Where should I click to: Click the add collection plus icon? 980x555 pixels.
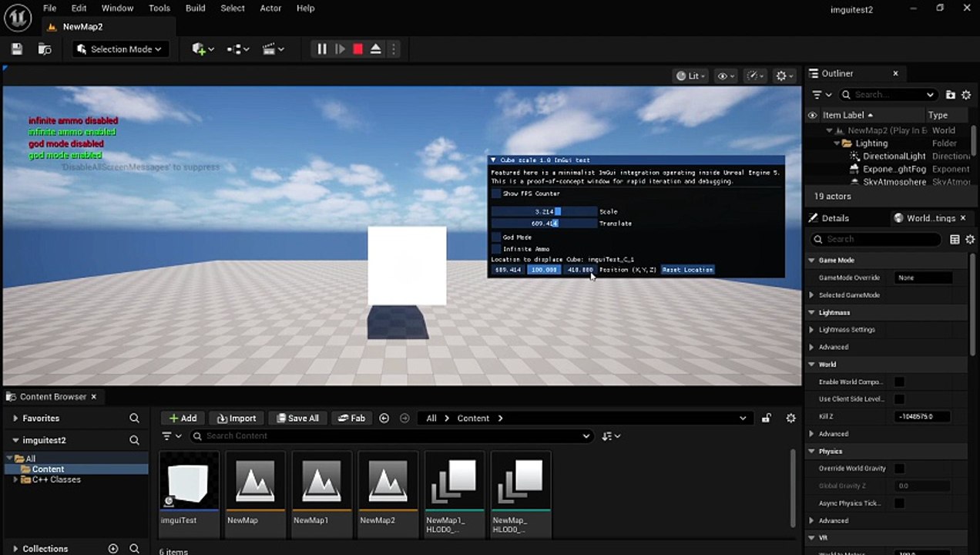click(113, 549)
